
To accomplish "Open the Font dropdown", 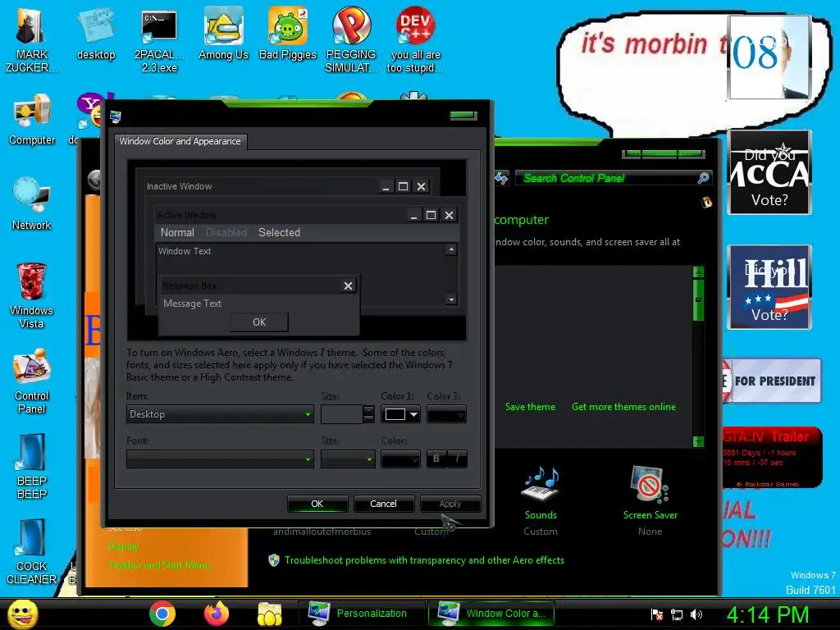I will (x=220, y=459).
